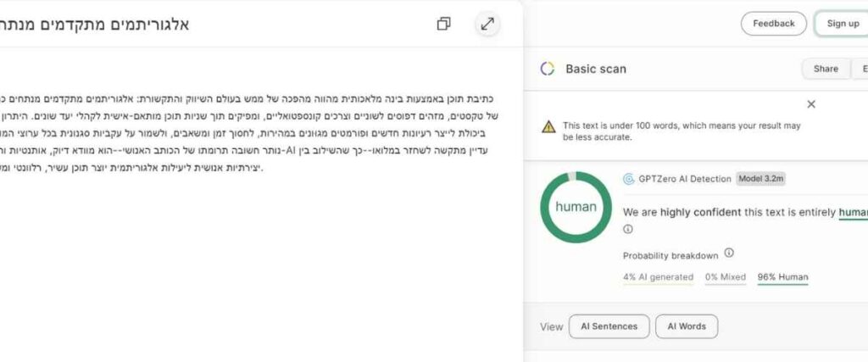Open info icon below confidence statement
Screen dimensions: 868x362
tap(628, 229)
